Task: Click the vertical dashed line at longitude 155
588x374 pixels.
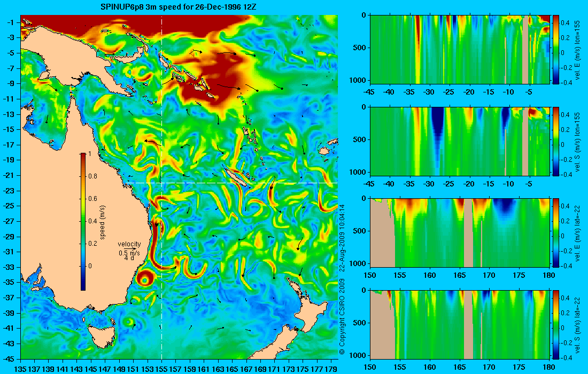Action: [x=161, y=188]
